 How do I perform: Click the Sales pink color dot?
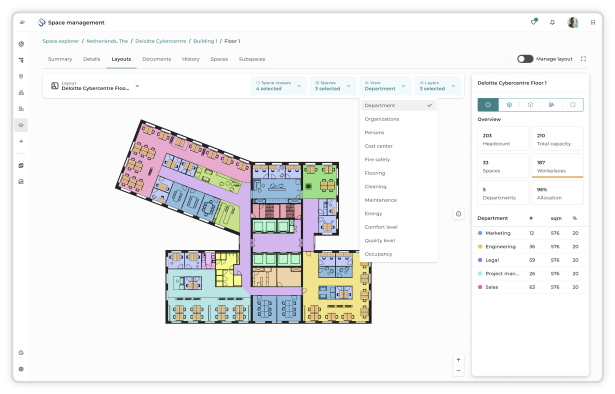pos(480,287)
